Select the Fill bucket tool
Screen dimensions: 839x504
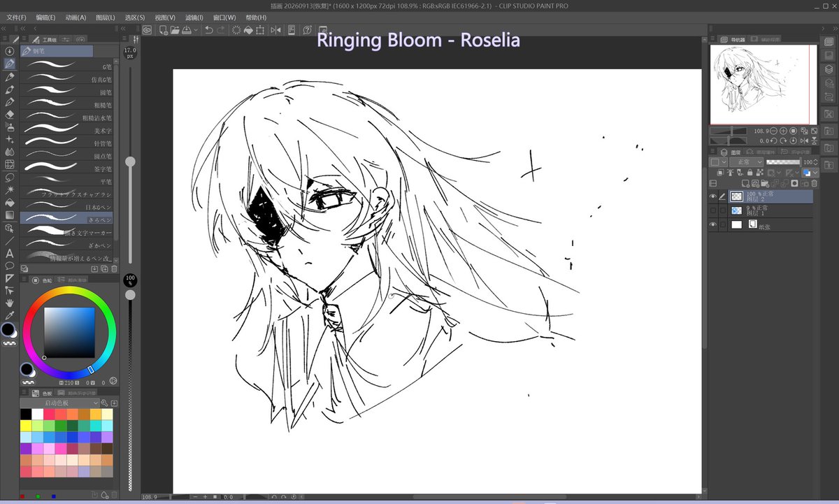(10, 202)
